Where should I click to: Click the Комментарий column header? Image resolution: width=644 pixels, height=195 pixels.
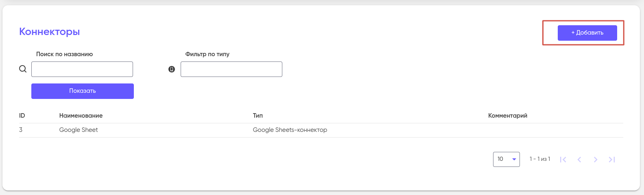(507, 116)
